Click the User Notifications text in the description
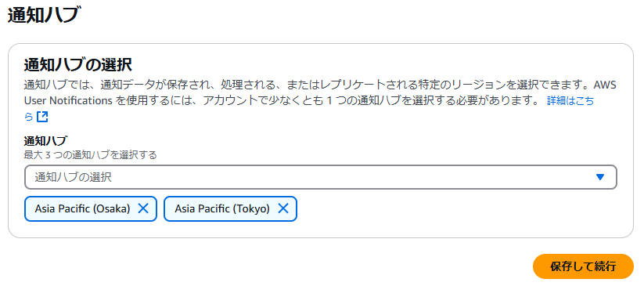 68,101
